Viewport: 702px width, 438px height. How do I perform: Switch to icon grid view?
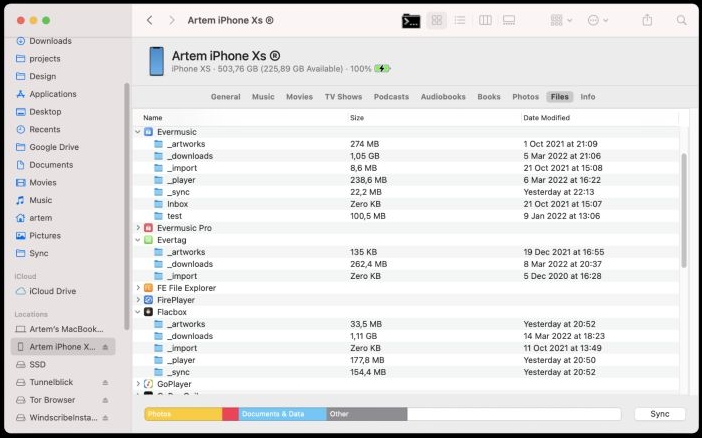pos(436,20)
